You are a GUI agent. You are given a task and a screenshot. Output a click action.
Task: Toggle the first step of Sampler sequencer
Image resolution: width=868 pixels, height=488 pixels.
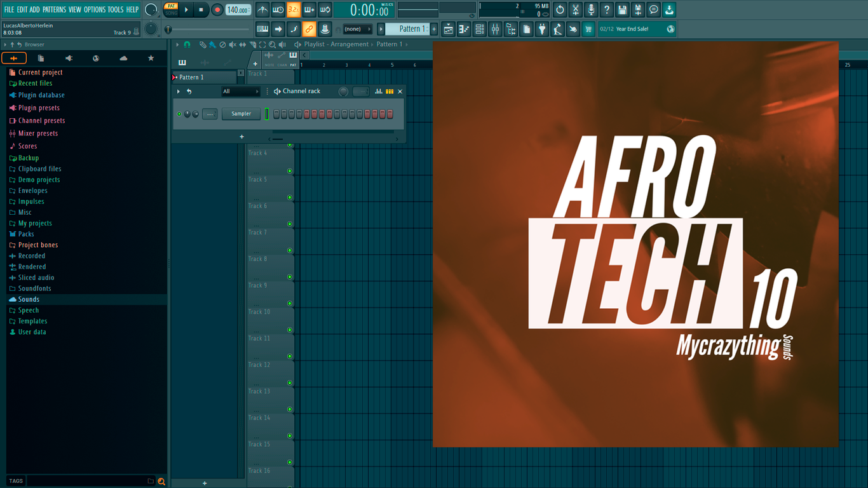(x=276, y=114)
